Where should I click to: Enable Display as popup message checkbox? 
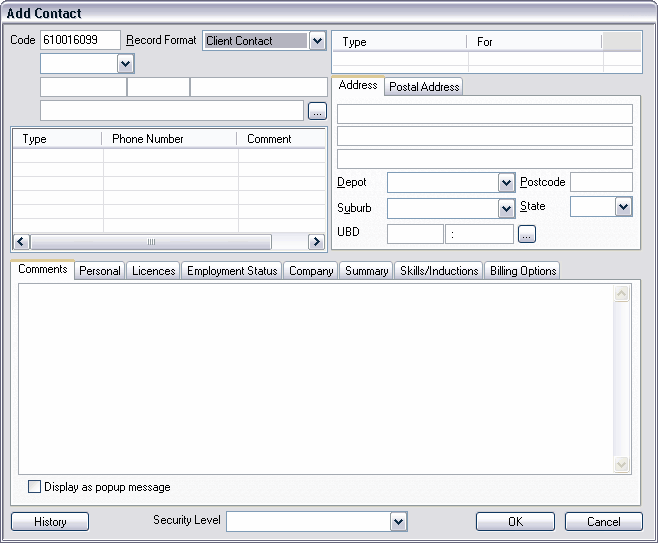pyautogui.click(x=35, y=487)
